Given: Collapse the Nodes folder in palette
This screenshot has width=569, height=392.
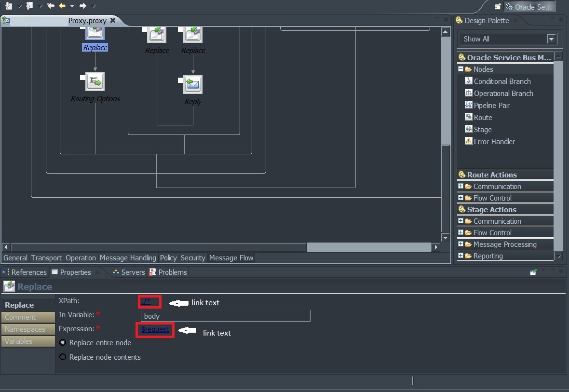Looking at the screenshot, I should [461, 69].
